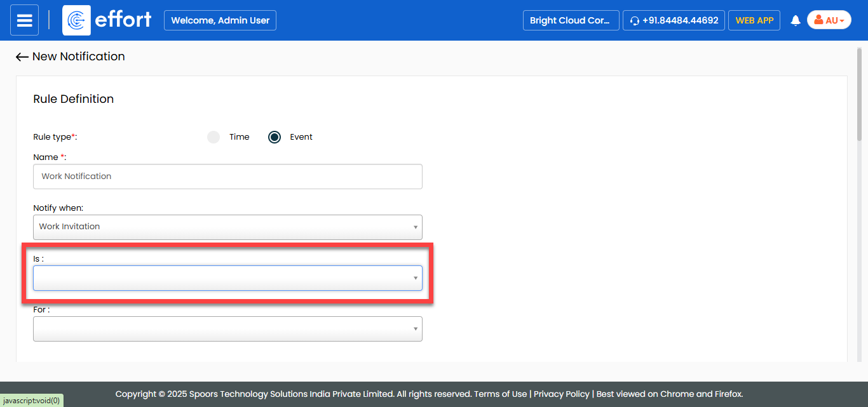Expand the Notify when dropdown
Viewport: 868px width, 407px height.
click(x=227, y=227)
